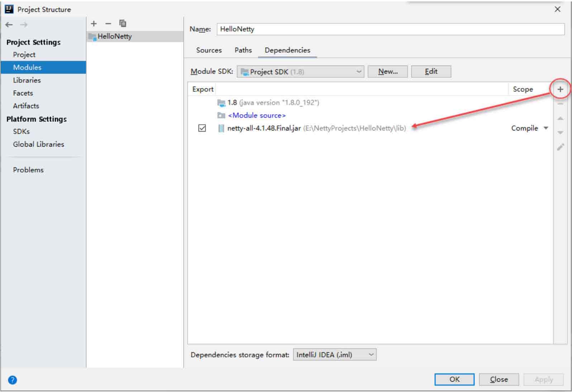Click the edit dependency pencil icon
The image size is (572, 392).
(x=560, y=147)
